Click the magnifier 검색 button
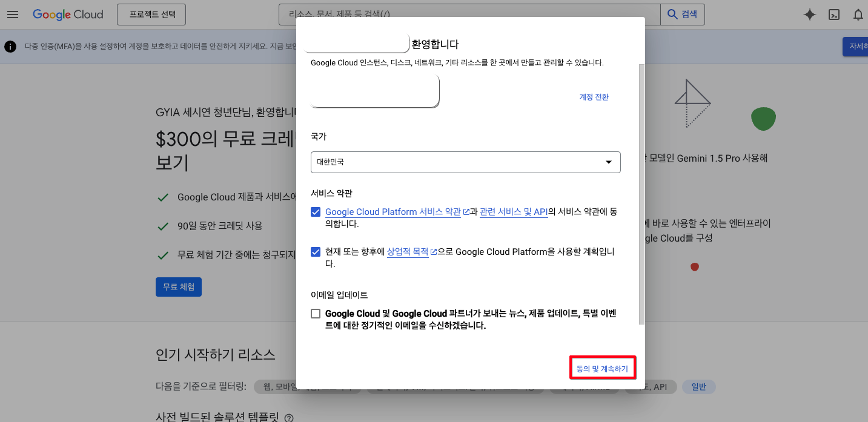The height and width of the screenshot is (422, 868). [683, 15]
